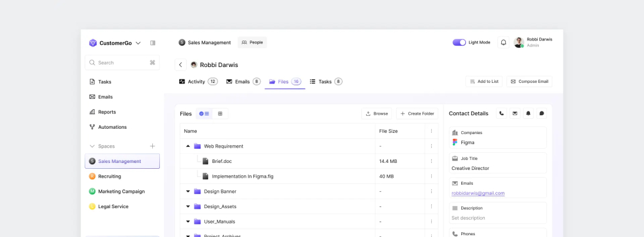
Task: Click the Compose Email button
Action: pos(529,82)
